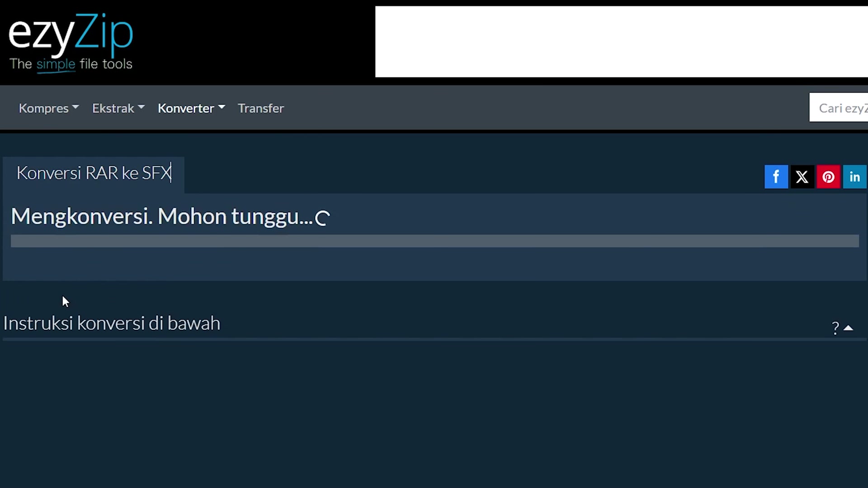Click the "The simple file tools" tagline
This screenshot has width=868, height=488.
(71, 64)
